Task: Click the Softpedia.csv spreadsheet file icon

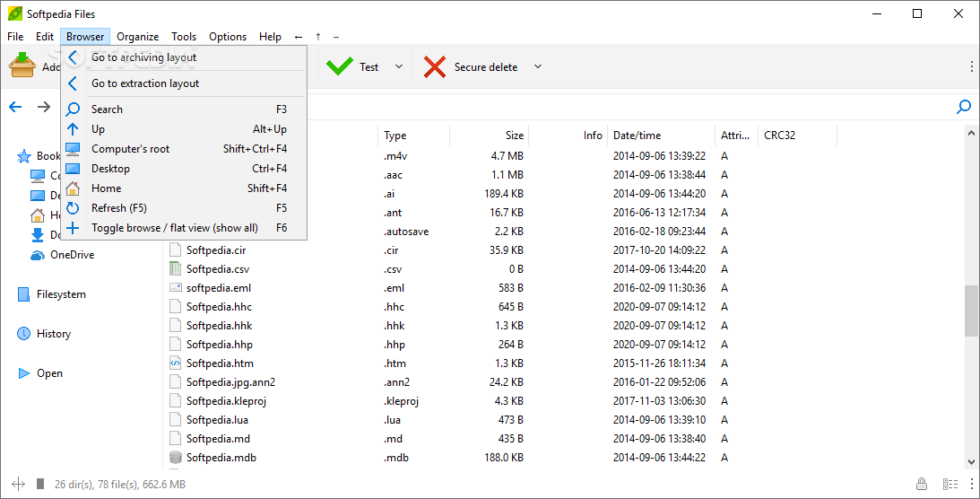Action: pyautogui.click(x=175, y=269)
